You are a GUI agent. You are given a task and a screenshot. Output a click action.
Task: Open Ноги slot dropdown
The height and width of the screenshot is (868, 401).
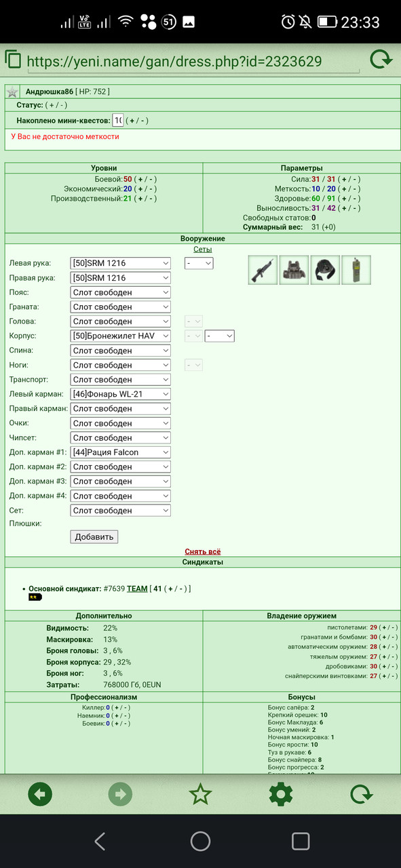coord(120,365)
